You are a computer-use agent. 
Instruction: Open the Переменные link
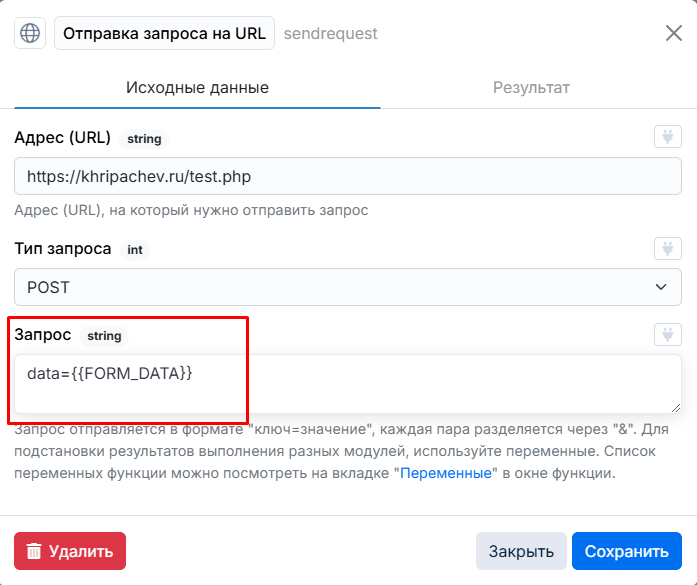[x=446, y=473]
